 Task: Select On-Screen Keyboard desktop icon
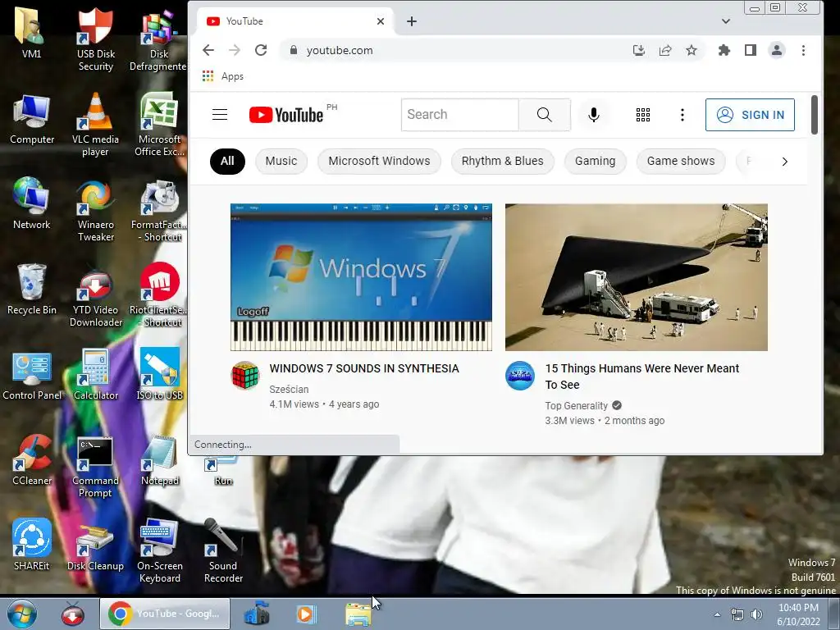(x=160, y=550)
